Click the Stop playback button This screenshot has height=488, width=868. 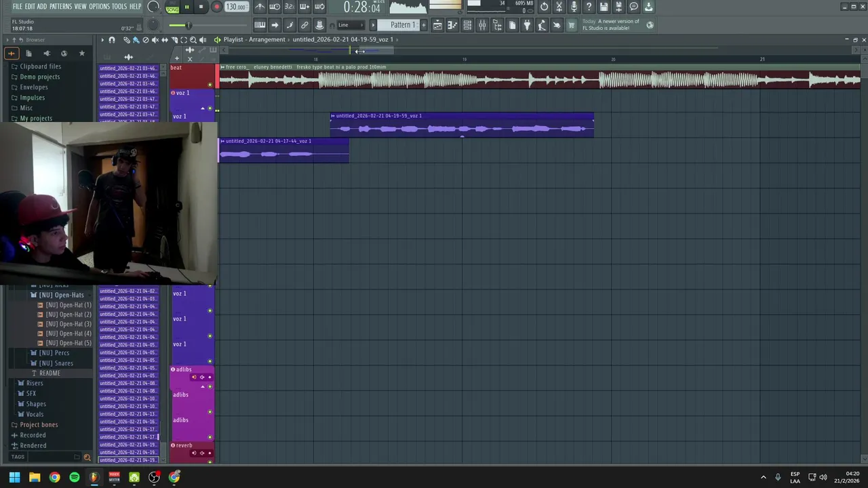tap(201, 7)
